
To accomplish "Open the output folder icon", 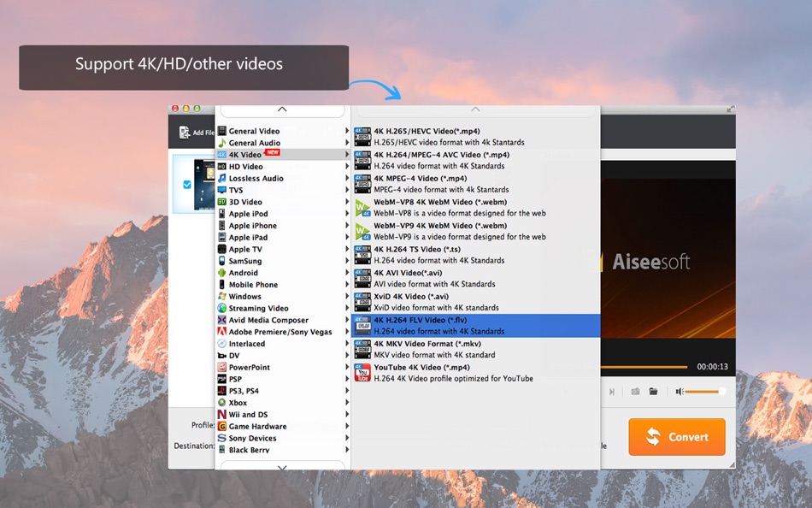I will [x=653, y=391].
